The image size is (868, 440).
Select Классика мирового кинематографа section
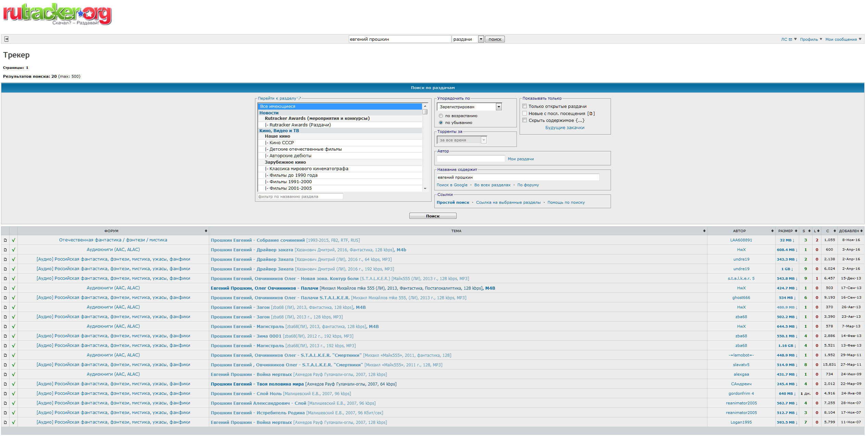point(340,169)
